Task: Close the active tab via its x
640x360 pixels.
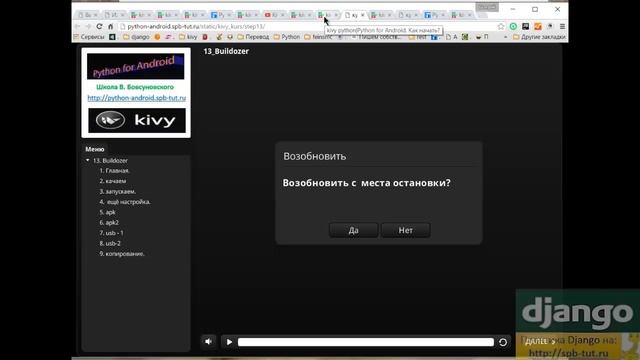Action: point(362,15)
